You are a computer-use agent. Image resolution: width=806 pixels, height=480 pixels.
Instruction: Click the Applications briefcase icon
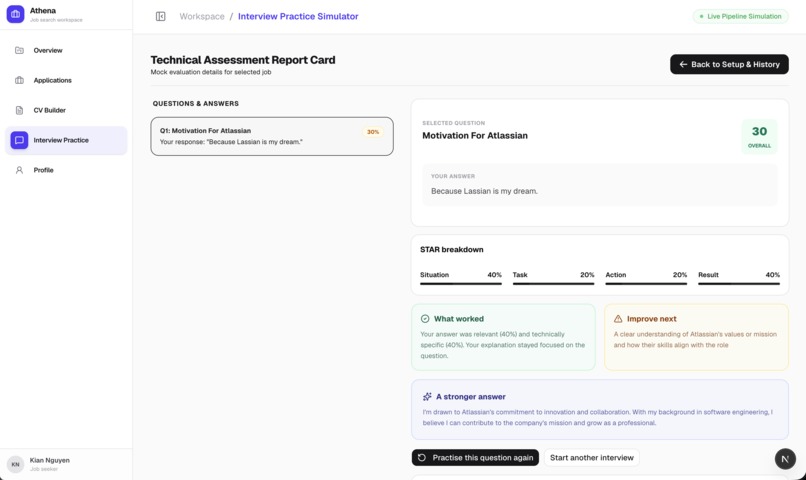click(x=19, y=80)
